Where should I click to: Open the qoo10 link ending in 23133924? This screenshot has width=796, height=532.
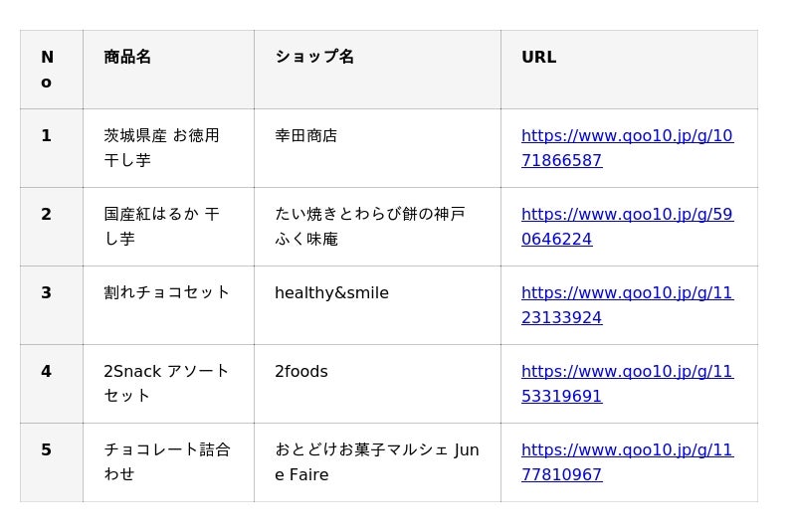click(627, 305)
